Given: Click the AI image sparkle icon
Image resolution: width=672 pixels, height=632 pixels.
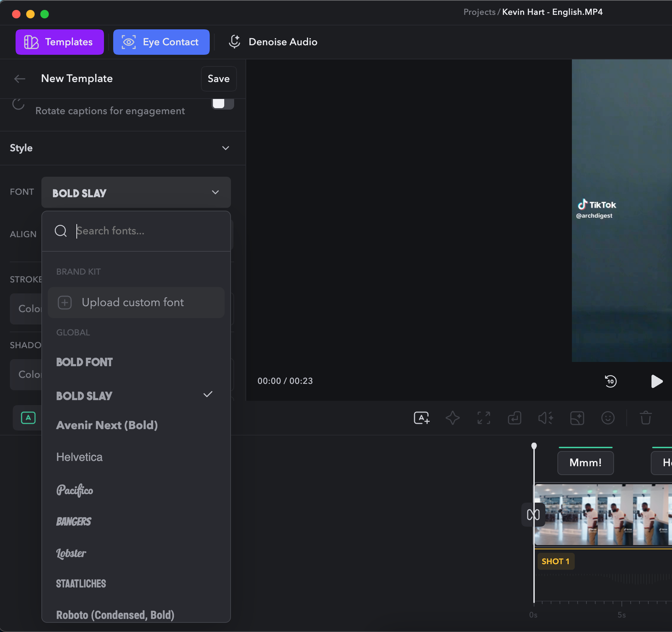Looking at the screenshot, I should click(577, 418).
